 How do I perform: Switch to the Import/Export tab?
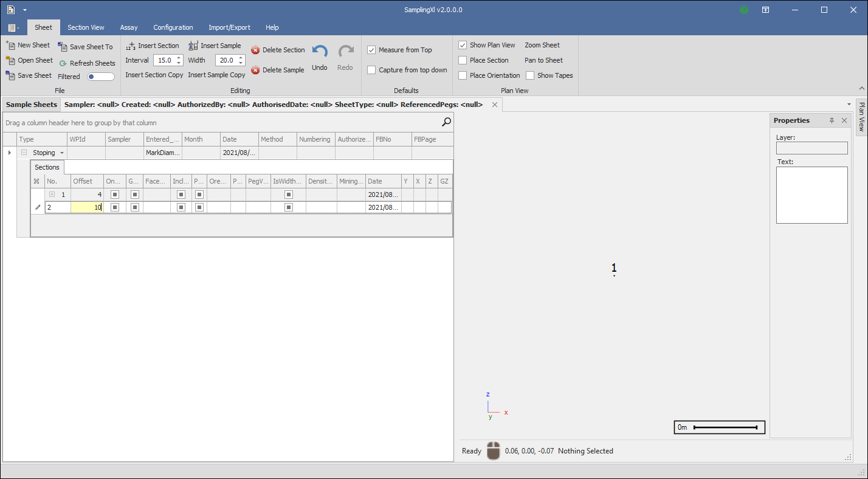pyautogui.click(x=229, y=27)
